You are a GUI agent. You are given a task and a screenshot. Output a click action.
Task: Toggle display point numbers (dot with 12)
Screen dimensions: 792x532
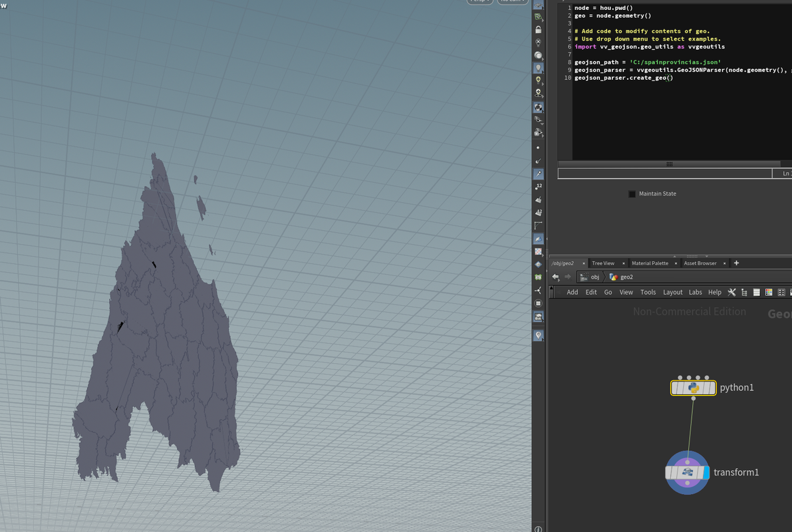click(x=539, y=186)
